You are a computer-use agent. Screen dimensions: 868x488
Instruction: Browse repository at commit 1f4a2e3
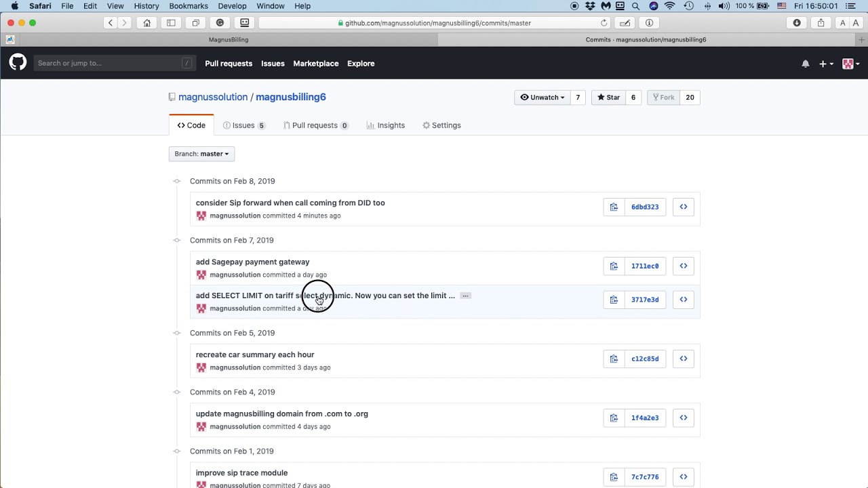pos(684,418)
